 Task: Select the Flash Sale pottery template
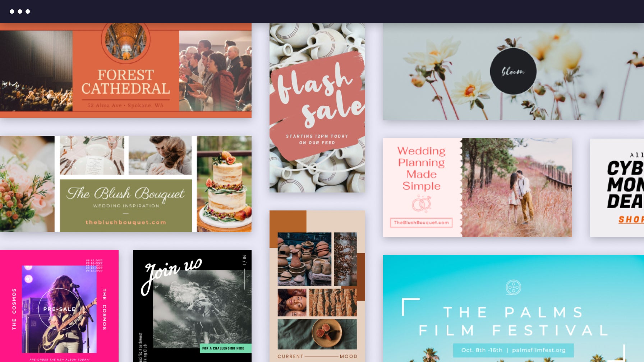click(x=318, y=107)
